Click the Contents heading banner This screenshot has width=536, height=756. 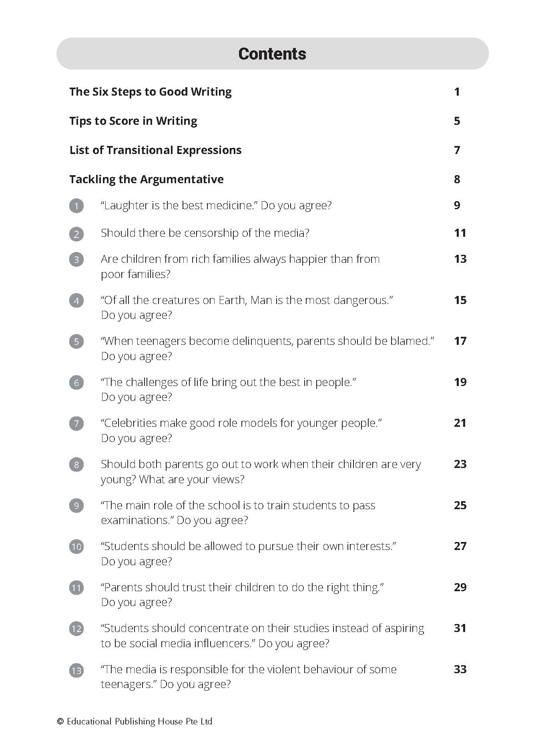[x=272, y=54]
